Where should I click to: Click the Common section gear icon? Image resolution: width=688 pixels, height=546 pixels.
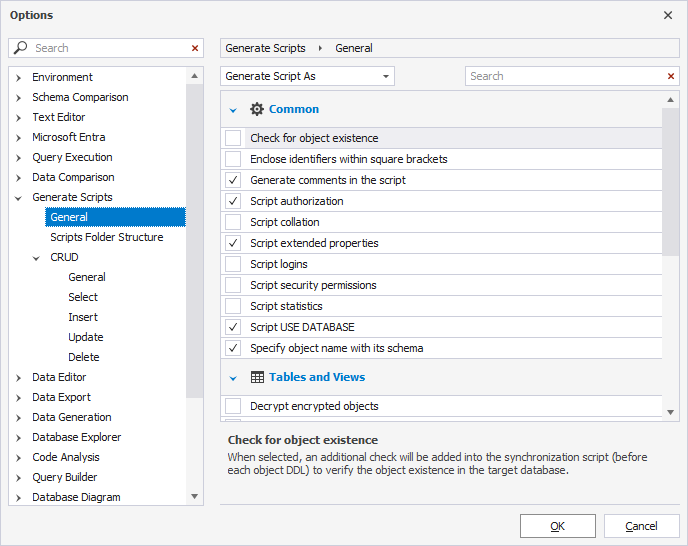257,109
